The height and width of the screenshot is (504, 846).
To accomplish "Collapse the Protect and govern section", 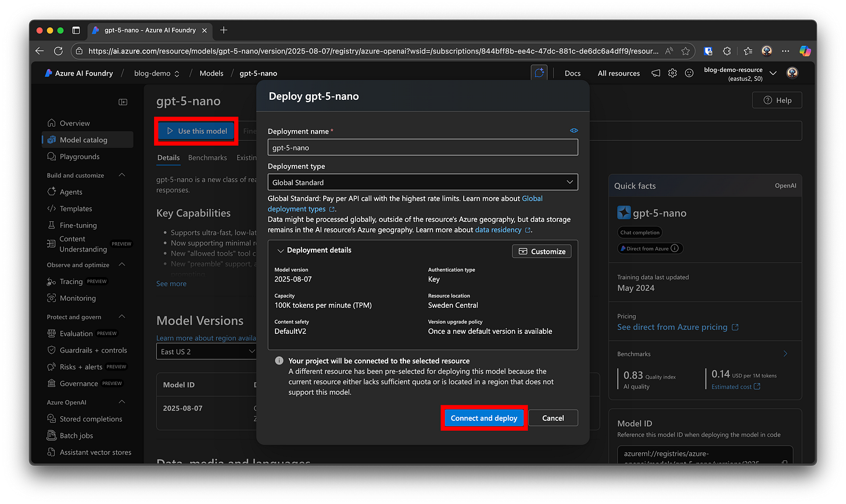I will point(122,317).
